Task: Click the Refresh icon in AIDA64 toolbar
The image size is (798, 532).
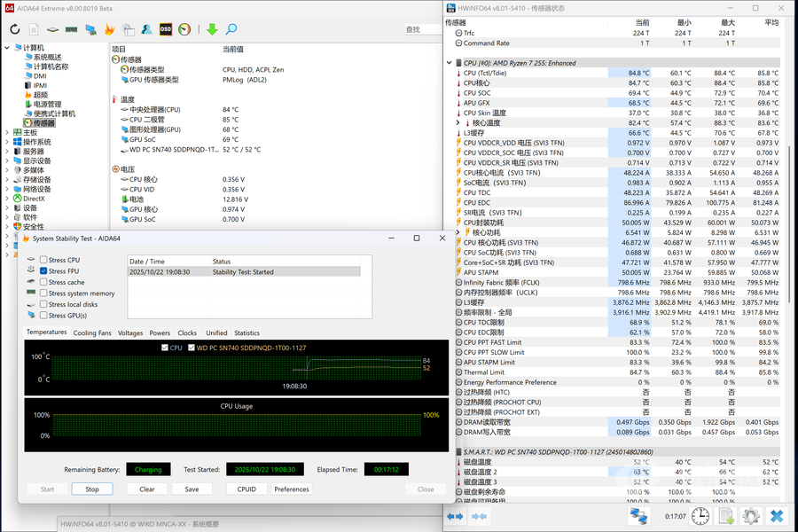Action: [x=15, y=29]
